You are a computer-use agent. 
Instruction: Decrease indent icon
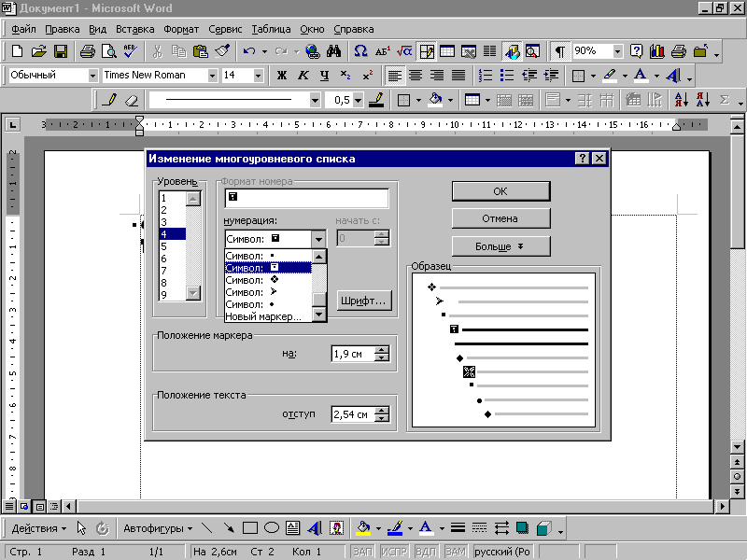[x=529, y=76]
